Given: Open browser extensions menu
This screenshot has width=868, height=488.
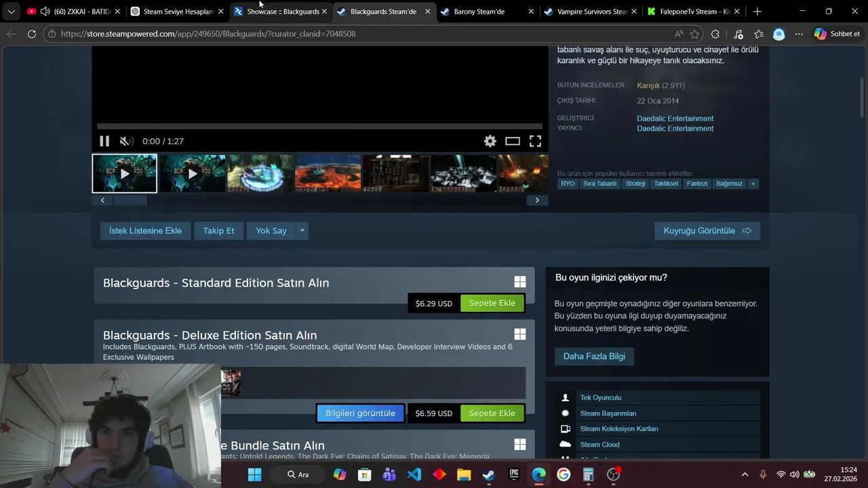Looking at the screenshot, I should [x=715, y=34].
